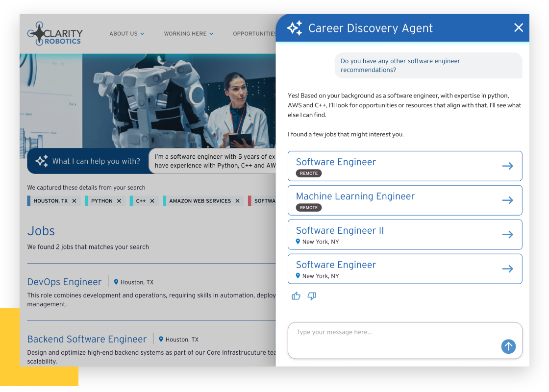Viewport: 549px width, 392px height.
Task: Click the REMOTE badge under first Software Engineer
Action: (309, 173)
